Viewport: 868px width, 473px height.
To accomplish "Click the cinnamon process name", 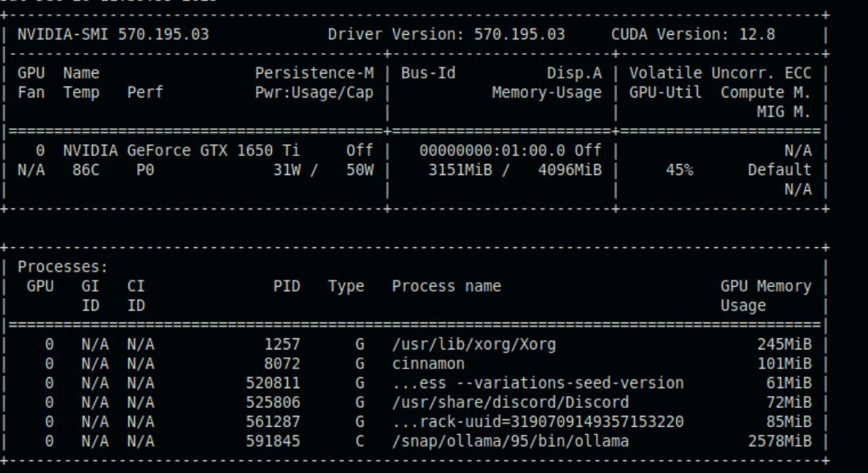I will click(428, 364).
